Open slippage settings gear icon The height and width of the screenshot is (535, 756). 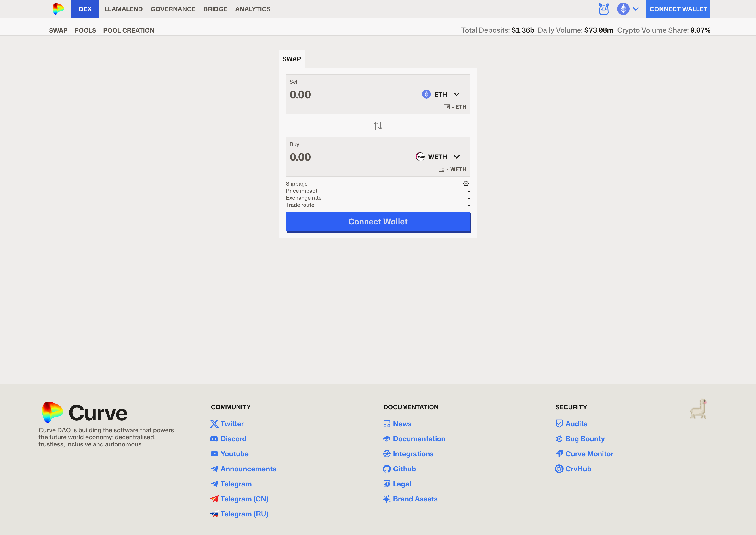click(466, 184)
